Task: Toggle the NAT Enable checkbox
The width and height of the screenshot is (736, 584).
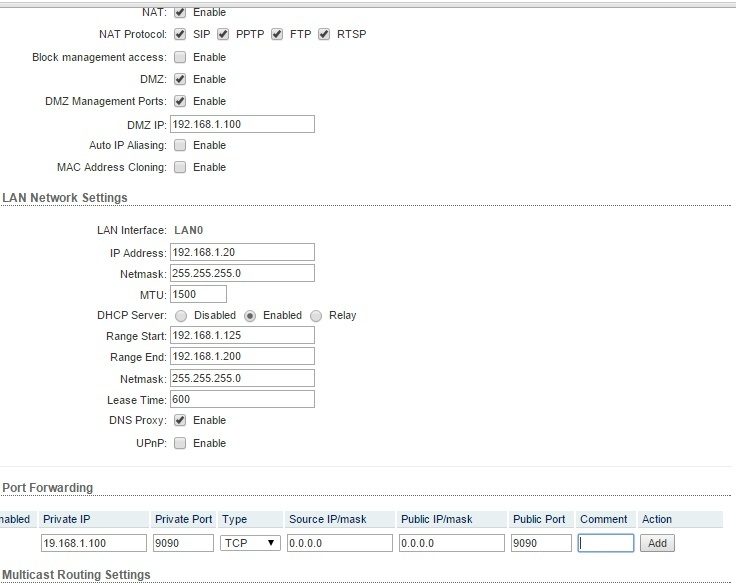Action: (180, 12)
